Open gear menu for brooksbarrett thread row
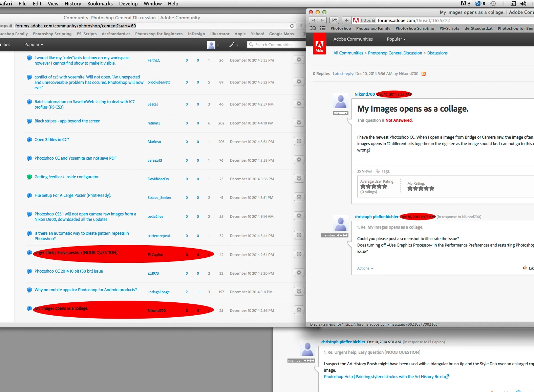 [x=299, y=82]
